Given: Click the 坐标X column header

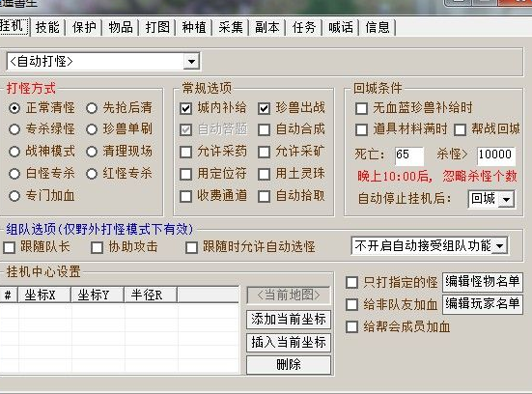Looking at the screenshot, I should [x=44, y=295].
